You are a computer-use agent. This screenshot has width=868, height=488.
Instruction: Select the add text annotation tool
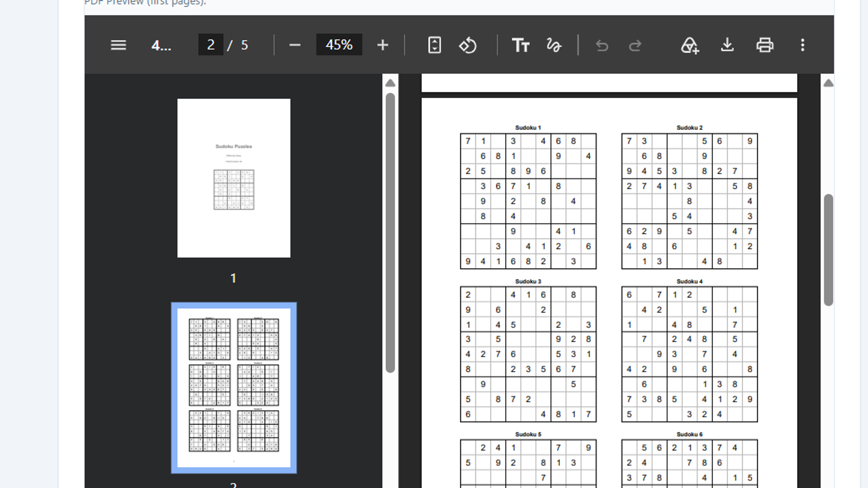pyautogui.click(x=521, y=45)
